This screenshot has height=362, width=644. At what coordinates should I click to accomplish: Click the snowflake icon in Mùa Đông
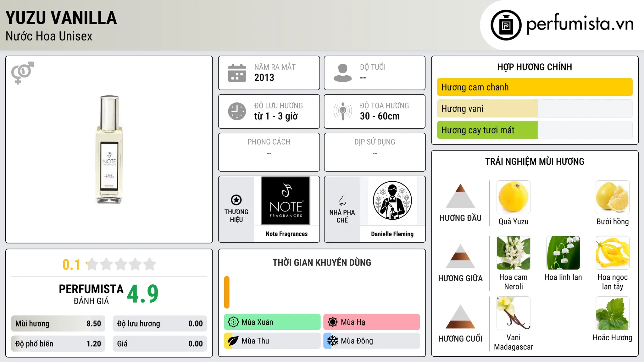click(333, 341)
